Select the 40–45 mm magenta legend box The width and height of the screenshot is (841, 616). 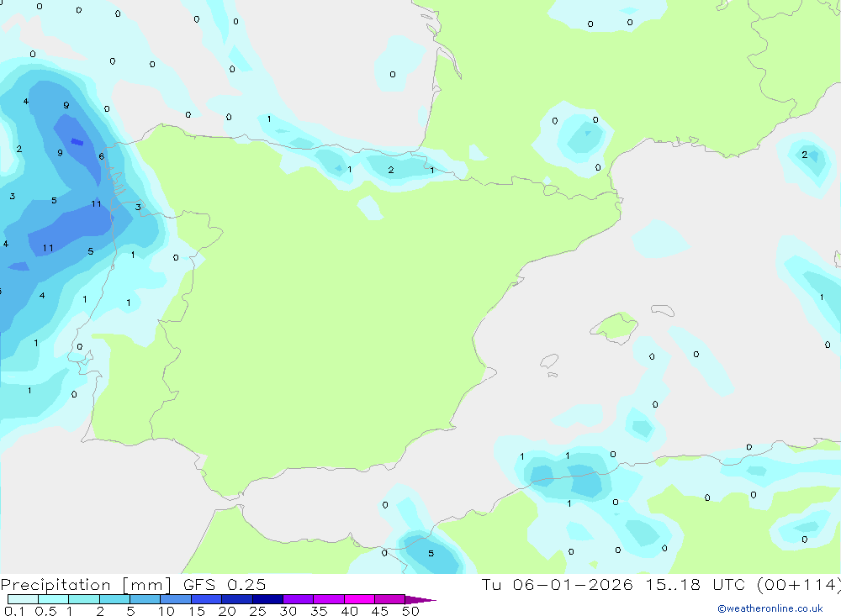[359, 599]
